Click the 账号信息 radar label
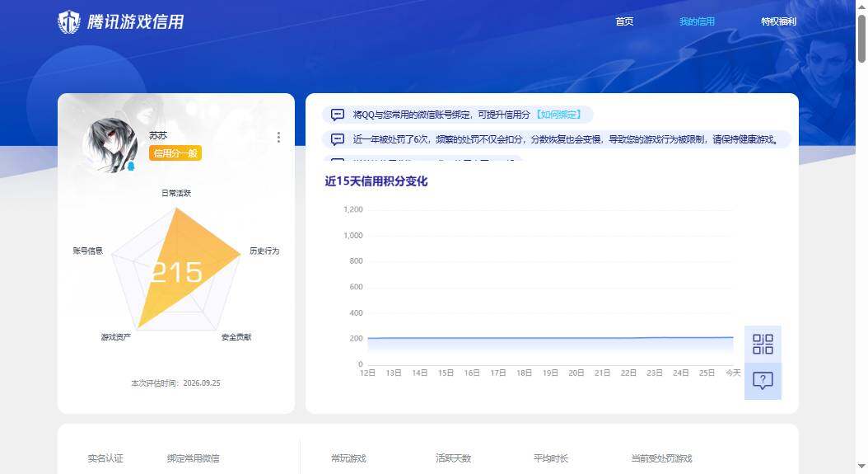This screenshot has width=868, height=474. pyautogui.click(x=88, y=251)
